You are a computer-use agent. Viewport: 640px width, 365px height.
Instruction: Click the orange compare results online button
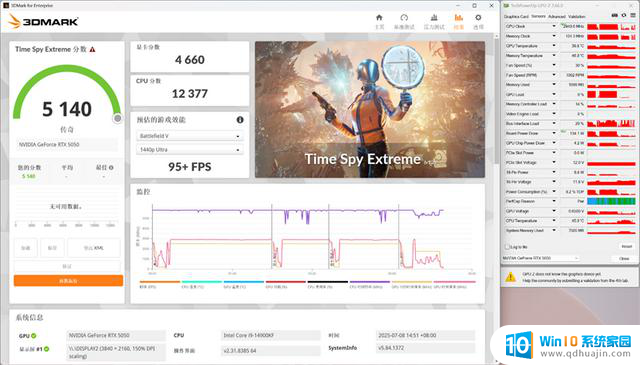pos(68,280)
